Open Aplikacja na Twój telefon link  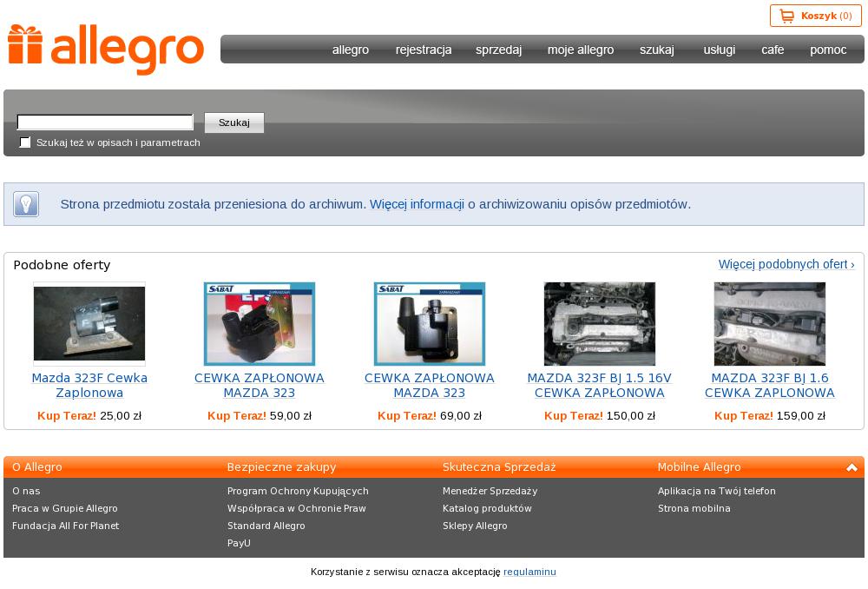click(x=717, y=491)
